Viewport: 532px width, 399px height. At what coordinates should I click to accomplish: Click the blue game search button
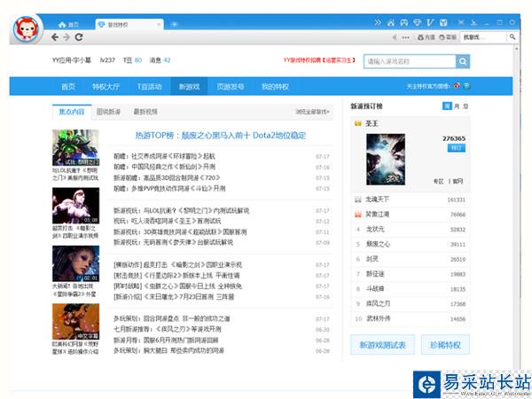463,61
